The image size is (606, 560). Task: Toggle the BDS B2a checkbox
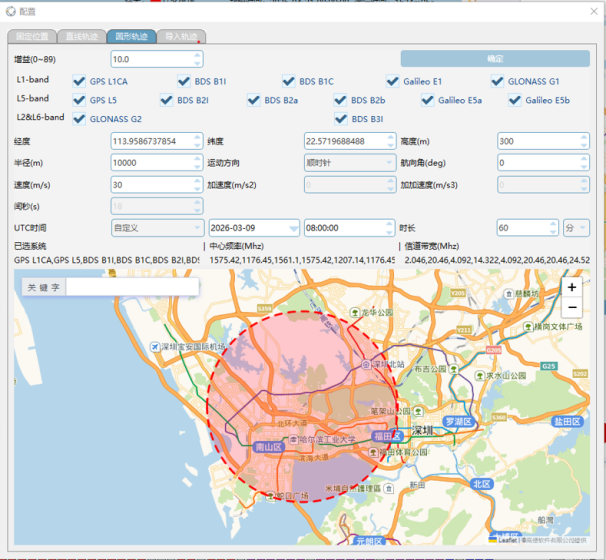(254, 100)
